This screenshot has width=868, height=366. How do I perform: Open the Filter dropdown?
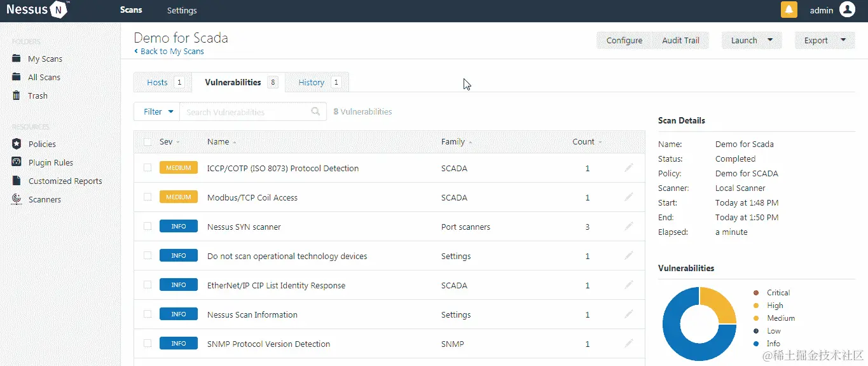tap(157, 111)
